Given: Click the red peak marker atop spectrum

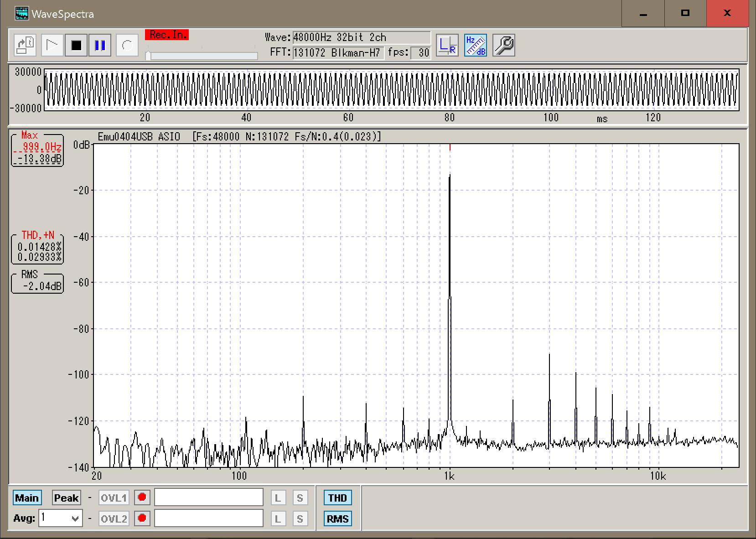Looking at the screenshot, I should click(x=450, y=147).
